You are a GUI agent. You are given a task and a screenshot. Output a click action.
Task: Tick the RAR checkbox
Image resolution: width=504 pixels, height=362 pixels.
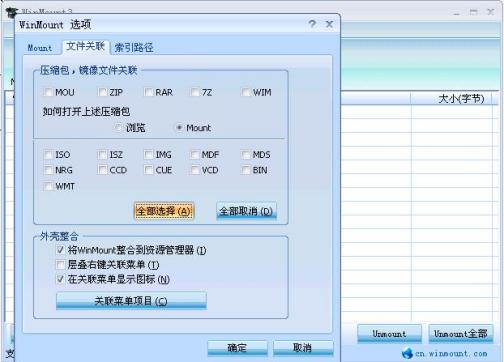click(148, 92)
